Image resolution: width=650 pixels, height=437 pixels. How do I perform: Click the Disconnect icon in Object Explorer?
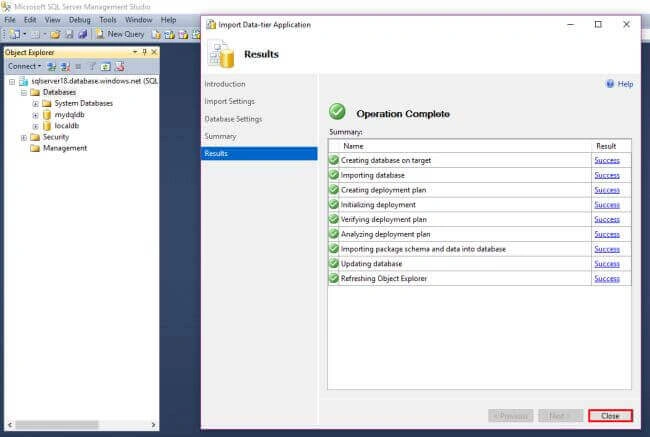pyautogui.click(x=65, y=66)
